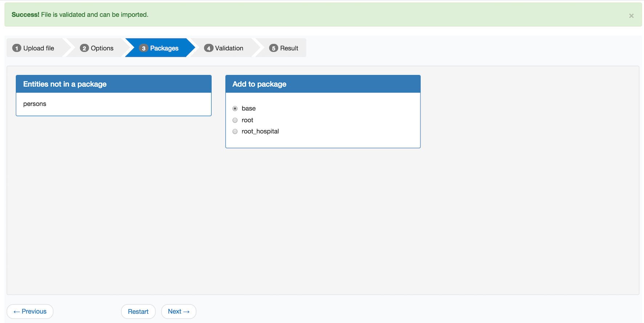Pick the root_hospital package radio option

point(235,131)
